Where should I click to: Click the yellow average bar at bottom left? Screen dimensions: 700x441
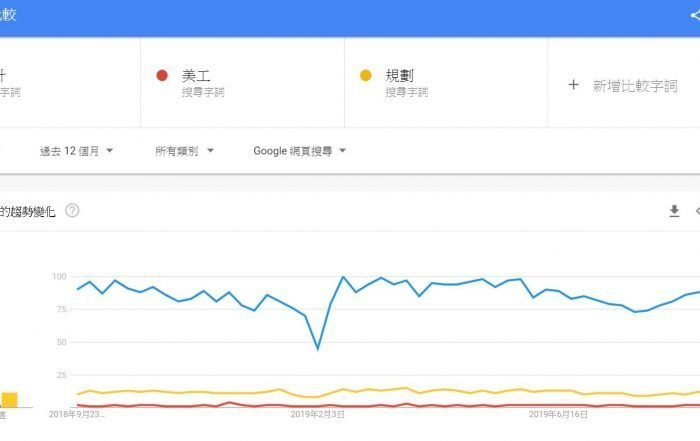click(9, 399)
